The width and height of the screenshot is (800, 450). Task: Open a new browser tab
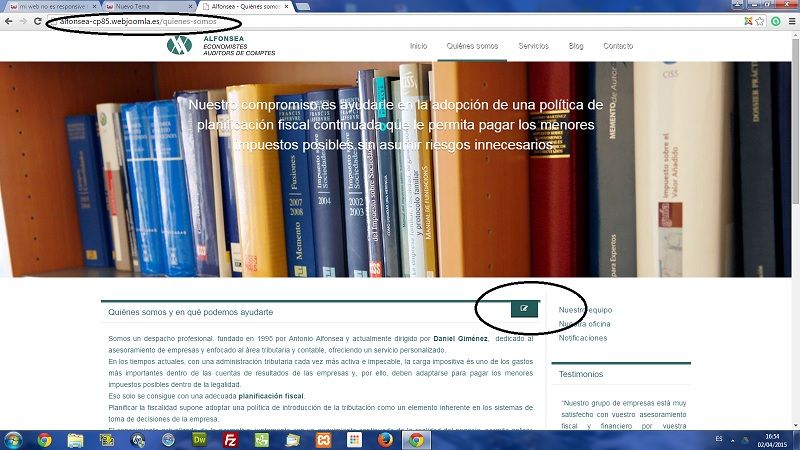tap(303, 7)
